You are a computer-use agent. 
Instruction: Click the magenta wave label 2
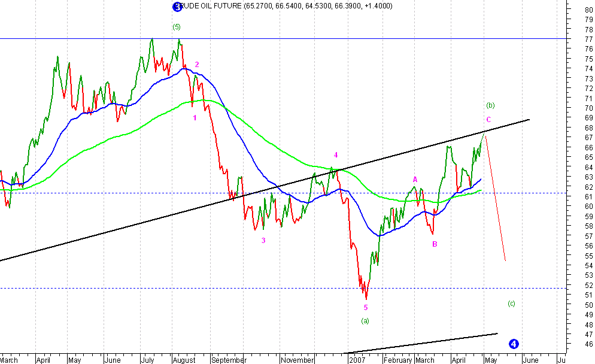click(x=197, y=65)
